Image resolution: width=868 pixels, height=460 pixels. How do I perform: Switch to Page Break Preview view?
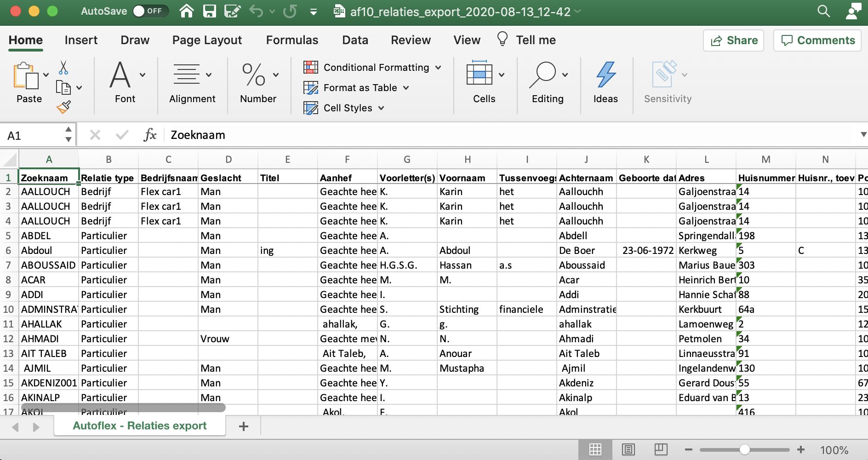pos(661,449)
